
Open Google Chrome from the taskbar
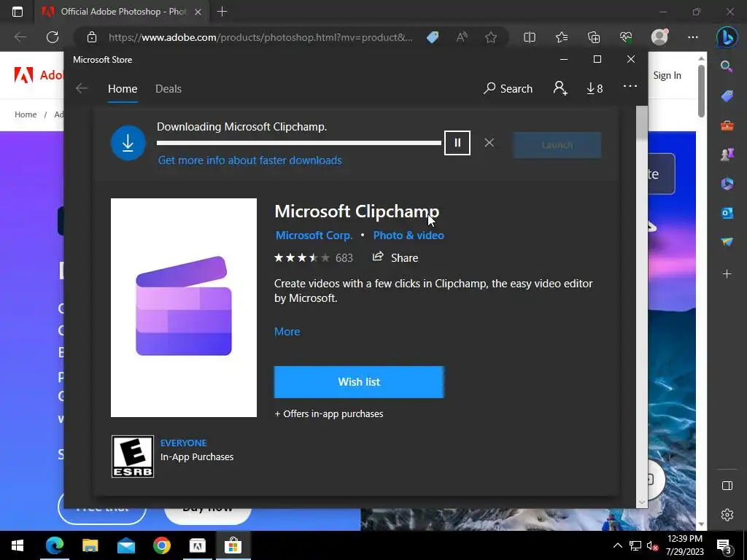click(x=162, y=545)
